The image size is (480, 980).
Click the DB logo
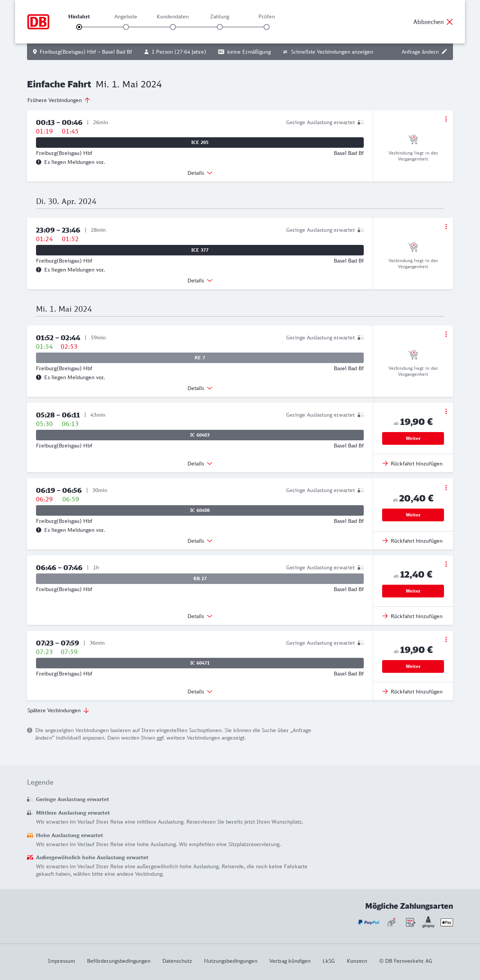(x=38, y=22)
